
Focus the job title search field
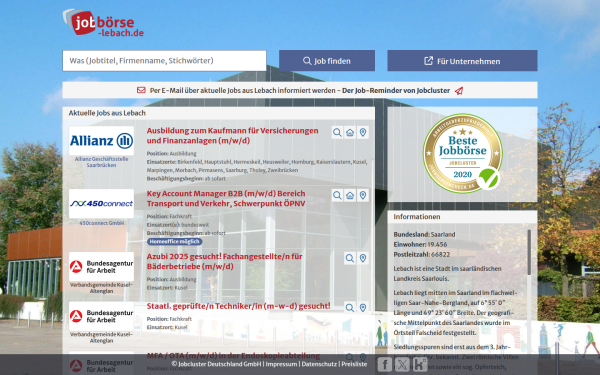[165, 61]
